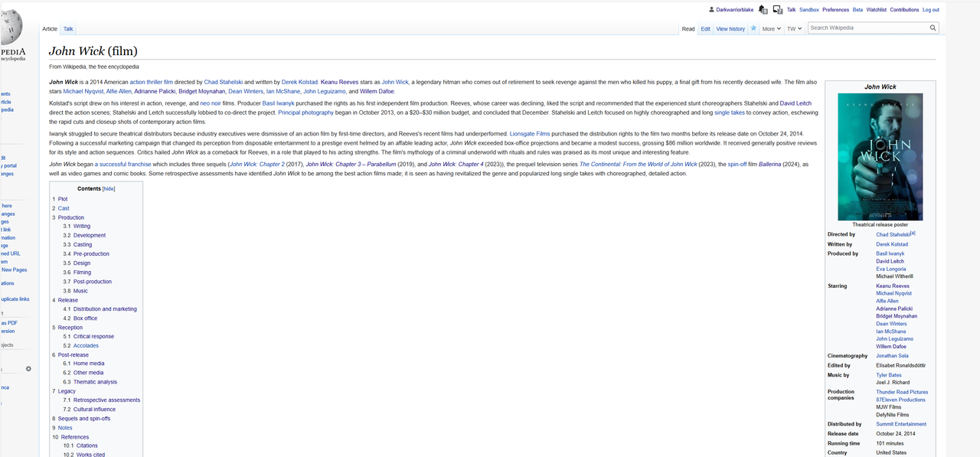This screenshot has width=980, height=457.
Task: Click the search magnifying glass icon
Action: (933, 28)
